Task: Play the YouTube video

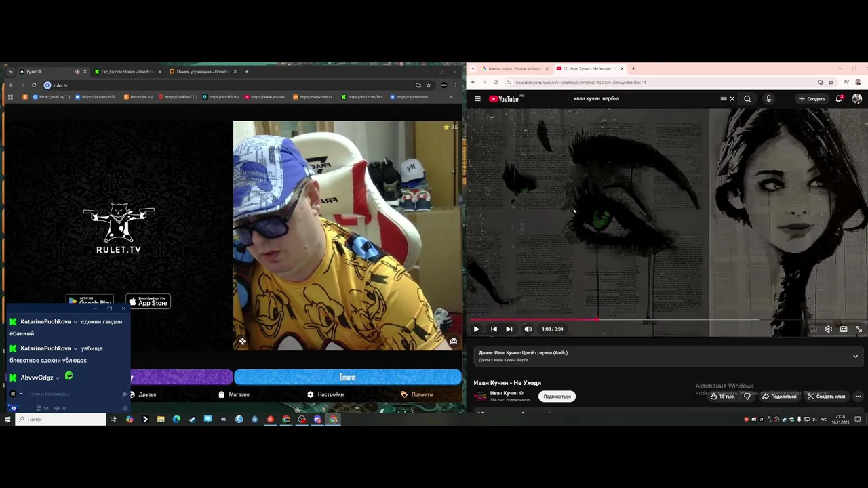Action: coord(476,329)
